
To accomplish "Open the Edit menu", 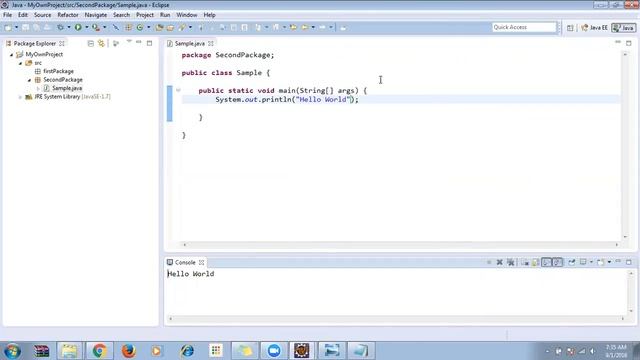I will (23, 15).
